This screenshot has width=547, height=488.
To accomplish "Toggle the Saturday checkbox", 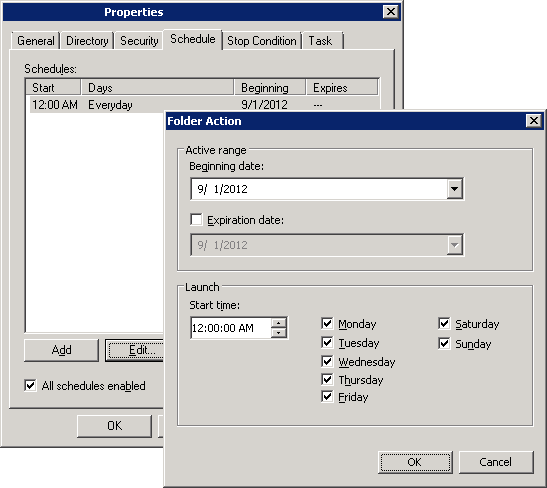I will [x=444, y=324].
